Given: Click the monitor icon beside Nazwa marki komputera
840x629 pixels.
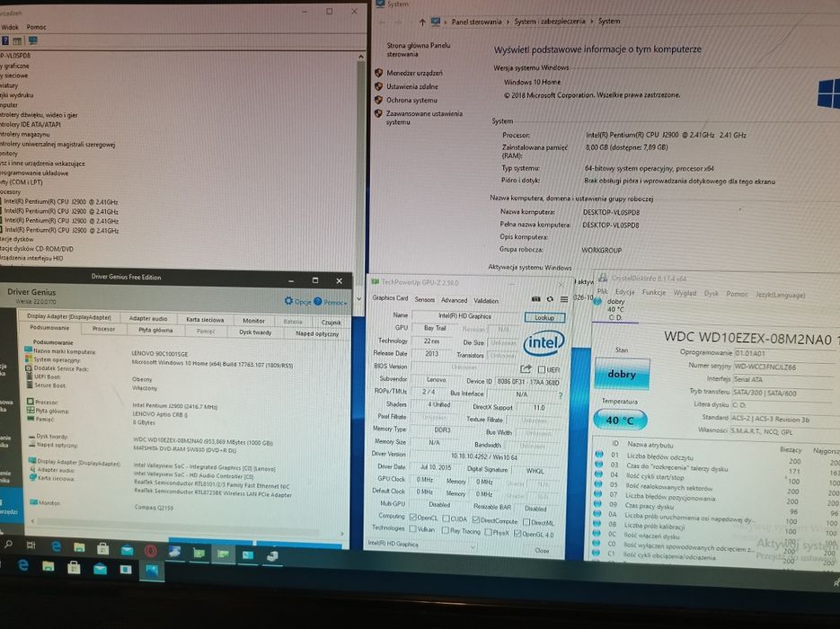Looking at the screenshot, I should [29, 351].
